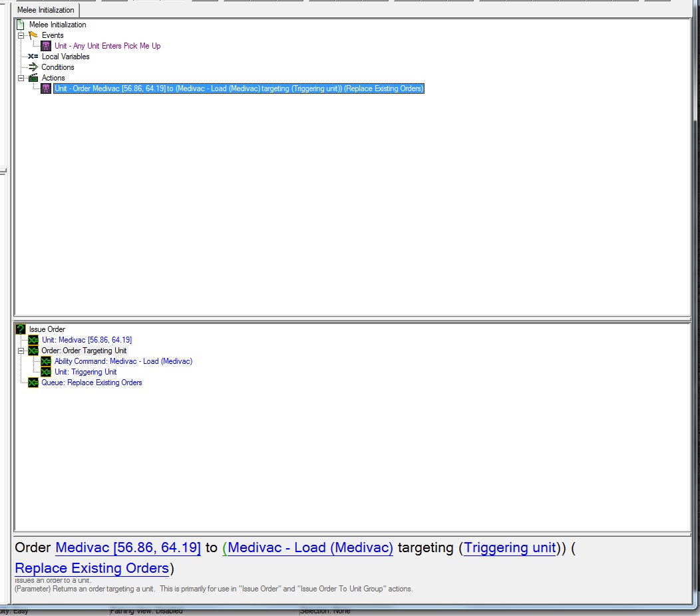Click the Conditions arrow icon
This screenshot has height=616, width=700.
33,67
